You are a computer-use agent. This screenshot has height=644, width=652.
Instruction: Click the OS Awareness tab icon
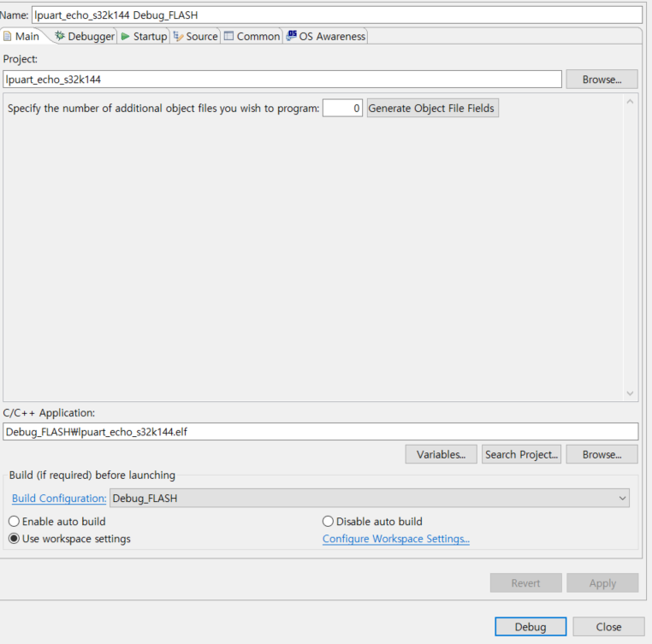(x=292, y=36)
